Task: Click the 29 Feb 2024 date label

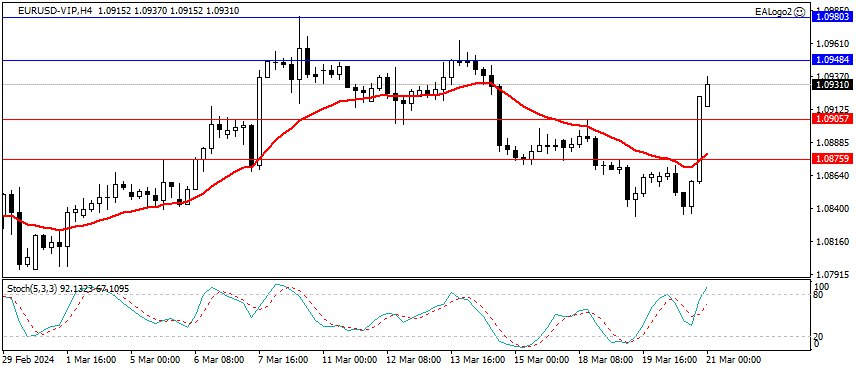Action: click(x=28, y=361)
